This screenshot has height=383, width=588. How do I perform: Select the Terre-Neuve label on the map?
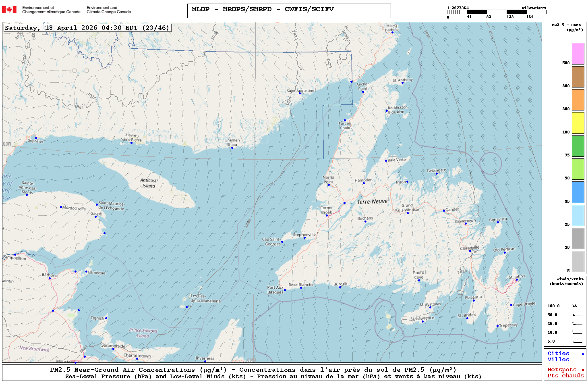372,202
